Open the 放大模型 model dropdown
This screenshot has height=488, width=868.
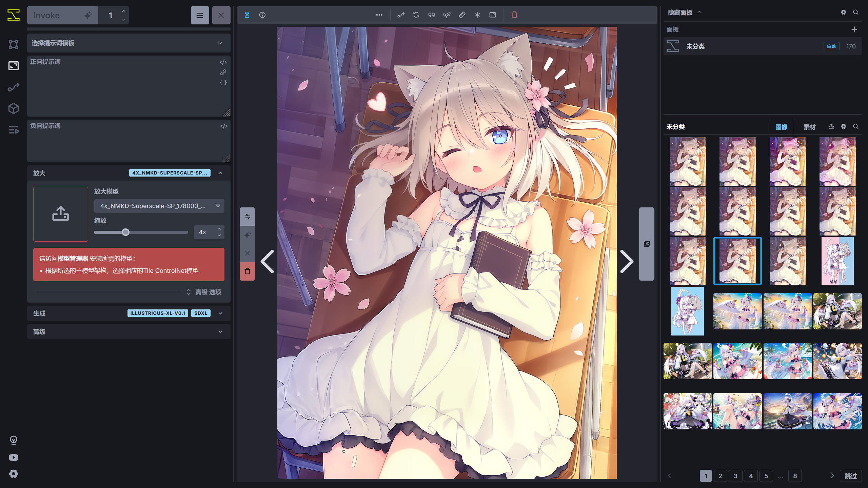159,206
